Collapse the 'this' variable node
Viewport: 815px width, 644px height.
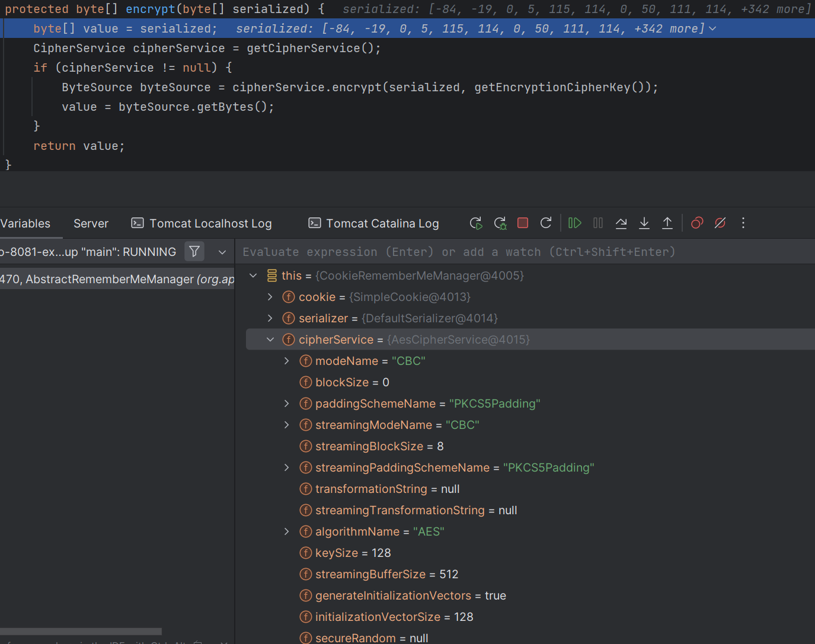click(253, 275)
